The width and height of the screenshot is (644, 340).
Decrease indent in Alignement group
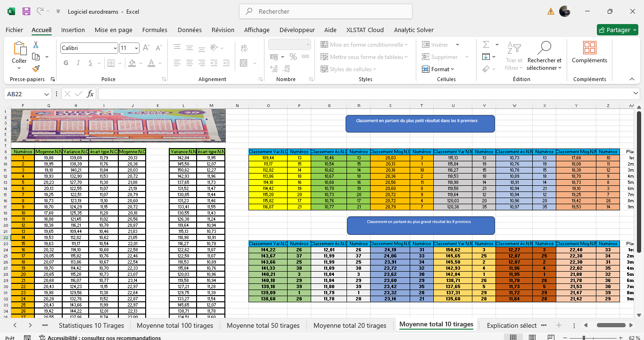pyautogui.click(x=215, y=63)
